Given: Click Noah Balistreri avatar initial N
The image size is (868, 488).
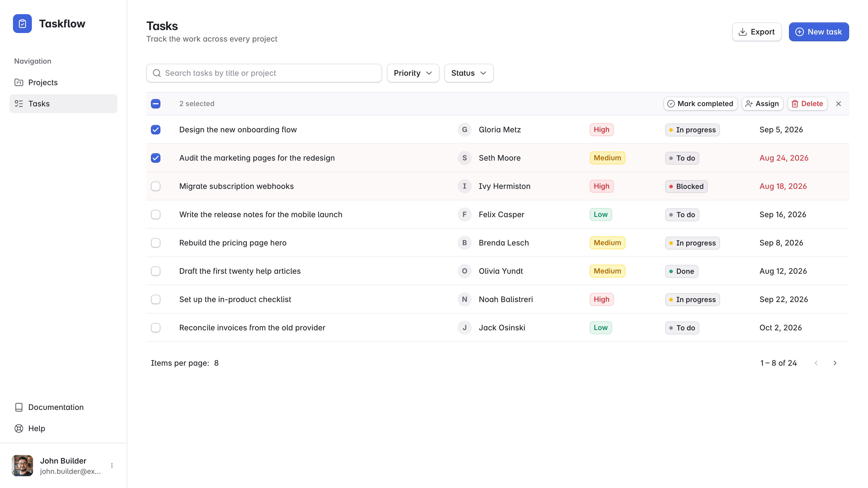Looking at the screenshot, I should click(464, 299).
